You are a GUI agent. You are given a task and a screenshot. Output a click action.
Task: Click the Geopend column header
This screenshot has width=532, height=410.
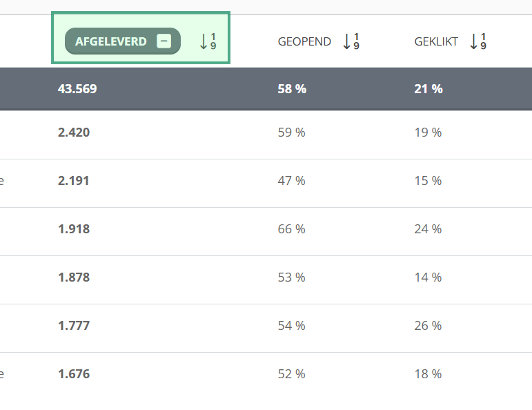(x=304, y=41)
